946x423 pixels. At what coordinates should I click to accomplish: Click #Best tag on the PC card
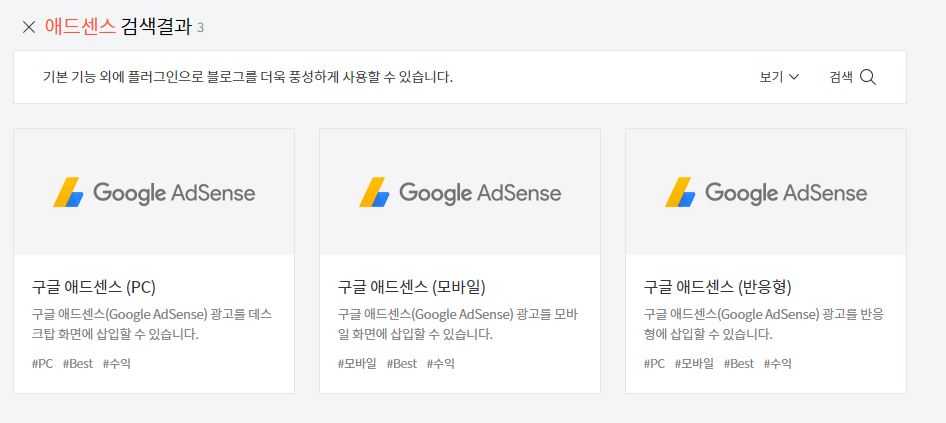point(78,364)
